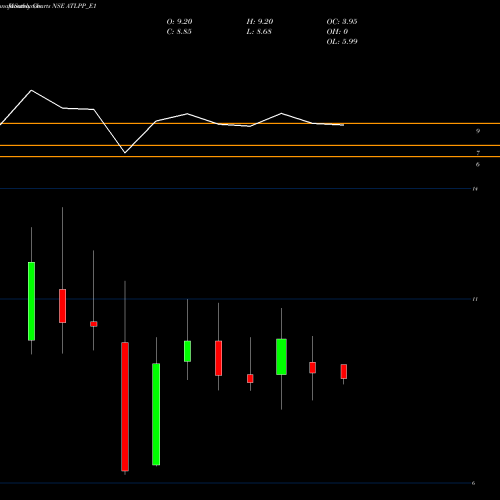Click the "OL: 5.99" reading

342,42
